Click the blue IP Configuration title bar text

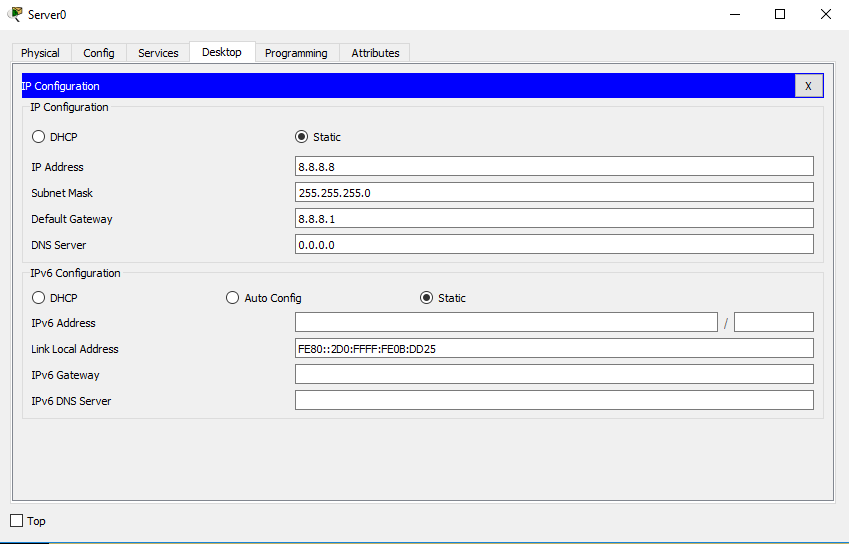click(61, 86)
